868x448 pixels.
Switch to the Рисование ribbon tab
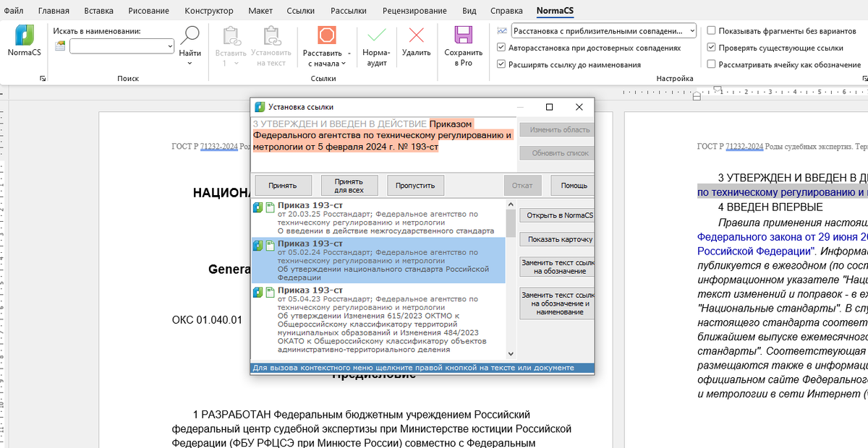click(x=148, y=11)
